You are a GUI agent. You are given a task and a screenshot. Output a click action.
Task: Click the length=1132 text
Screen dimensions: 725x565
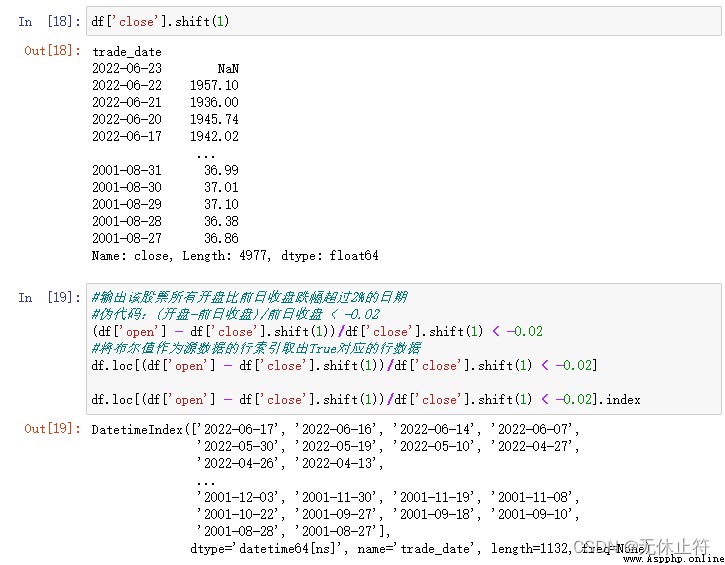[x=529, y=549]
